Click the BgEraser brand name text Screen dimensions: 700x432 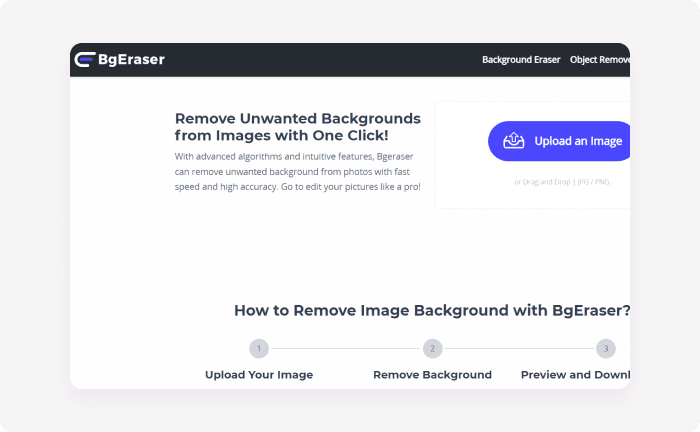pyautogui.click(x=131, y=59)
